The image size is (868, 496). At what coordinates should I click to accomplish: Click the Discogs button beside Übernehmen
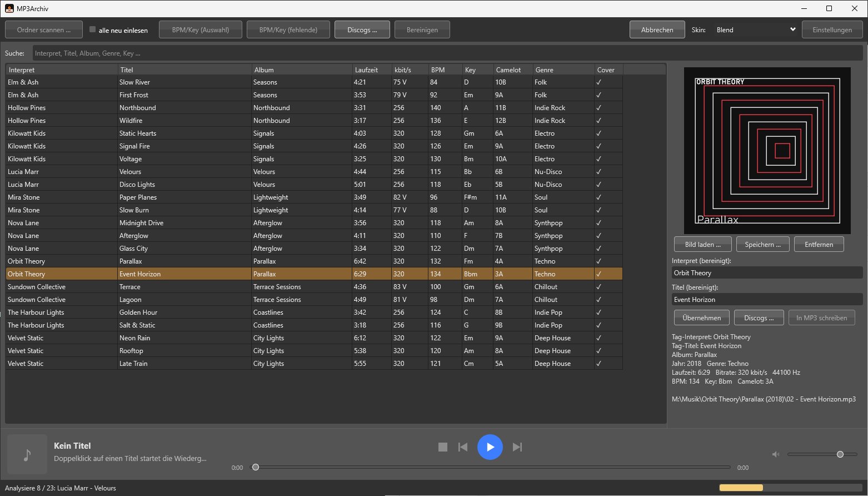click(759, 318)
